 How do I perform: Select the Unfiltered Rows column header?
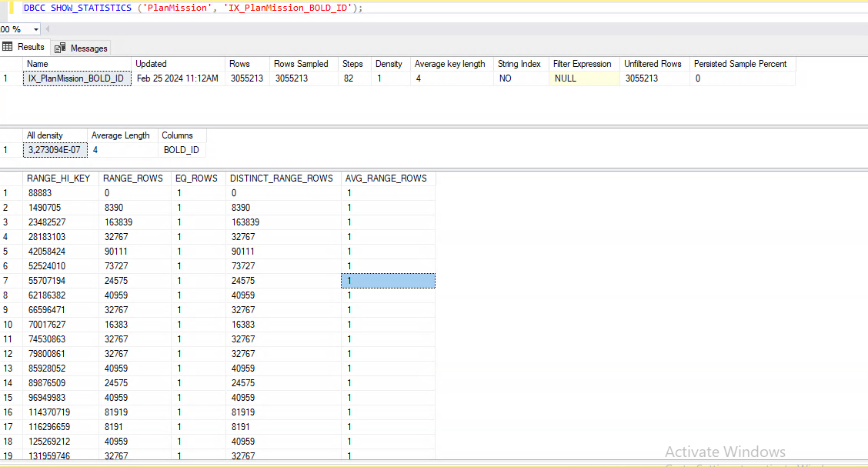pos(654,64)
